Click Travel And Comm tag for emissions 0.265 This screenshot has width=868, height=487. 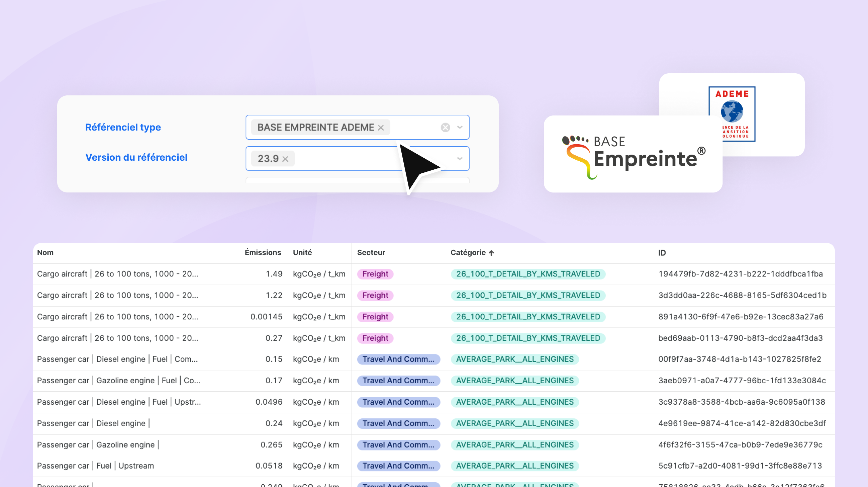pyautogui.click(x=399, y=445)
